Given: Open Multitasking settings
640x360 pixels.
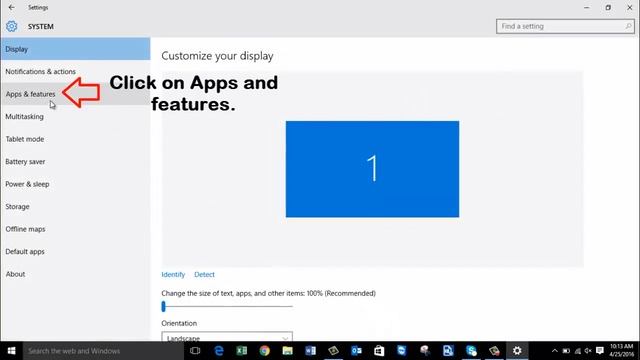Looking at the screenshot, I should coord(76,117).
